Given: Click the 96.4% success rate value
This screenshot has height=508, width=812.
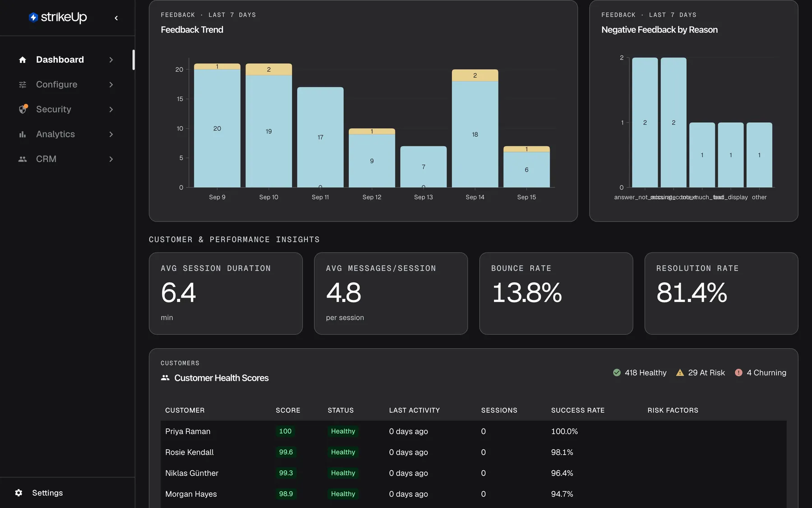Looking at the screenshot, I should coord(562,473).
